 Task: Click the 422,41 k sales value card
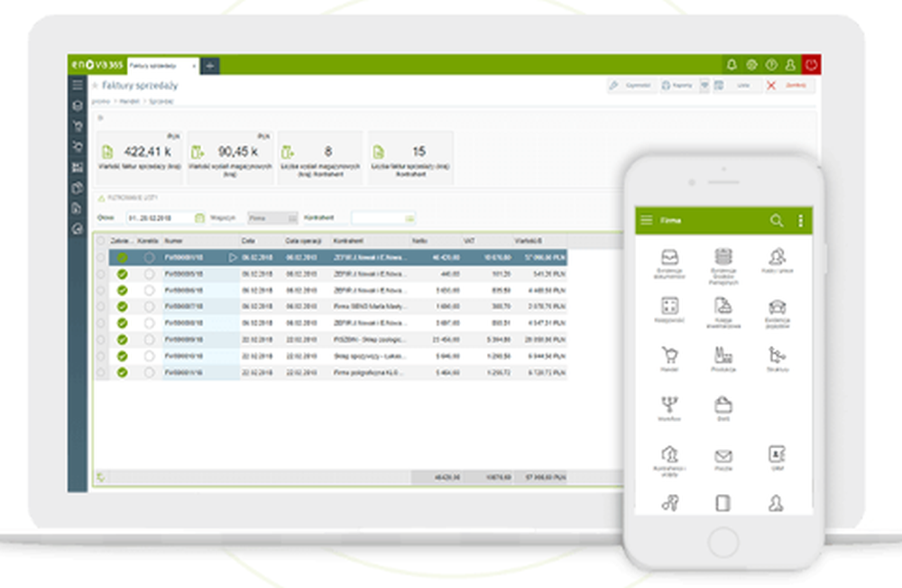click(139, 158)
